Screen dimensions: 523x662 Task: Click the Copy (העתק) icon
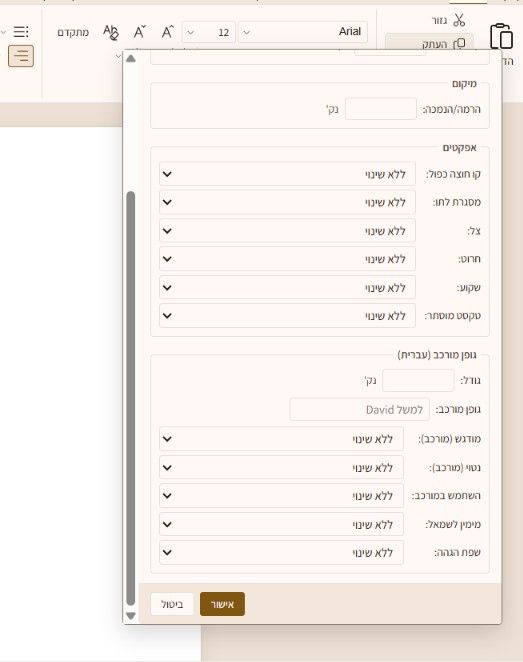(459, 43)
